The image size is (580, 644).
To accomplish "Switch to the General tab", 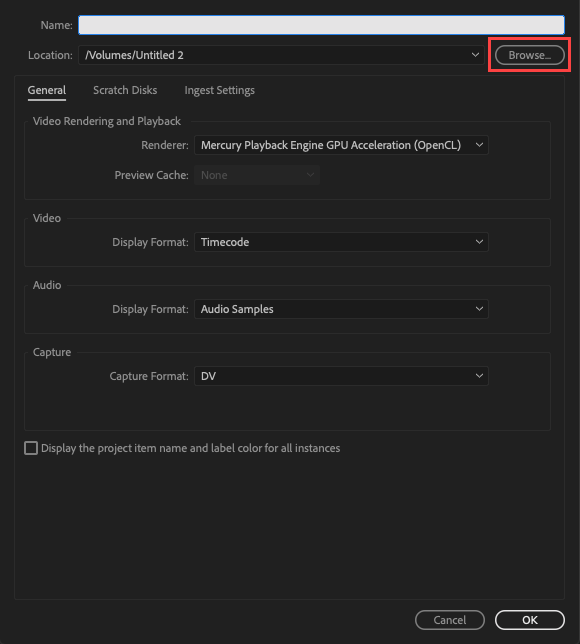I will [47, 90].
